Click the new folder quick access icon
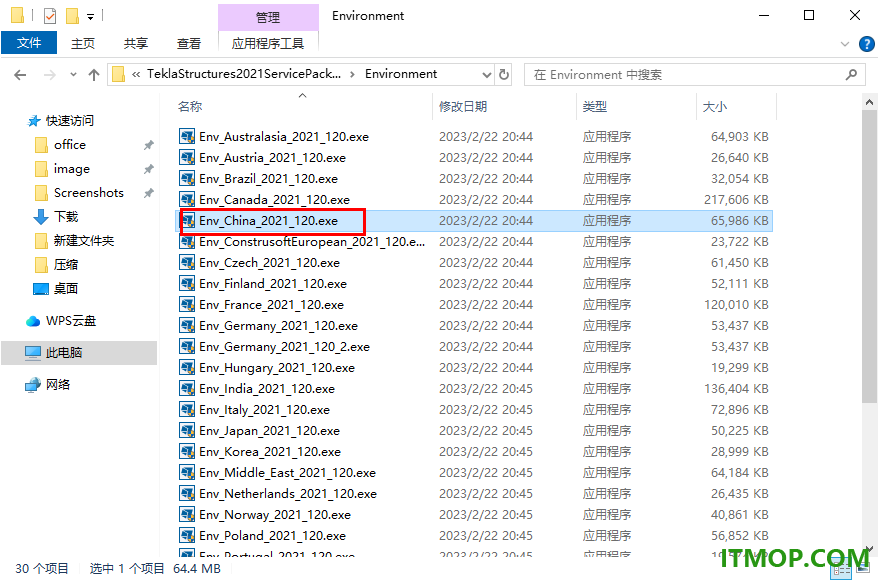This screenshot has height=581, width=879. 72,16
